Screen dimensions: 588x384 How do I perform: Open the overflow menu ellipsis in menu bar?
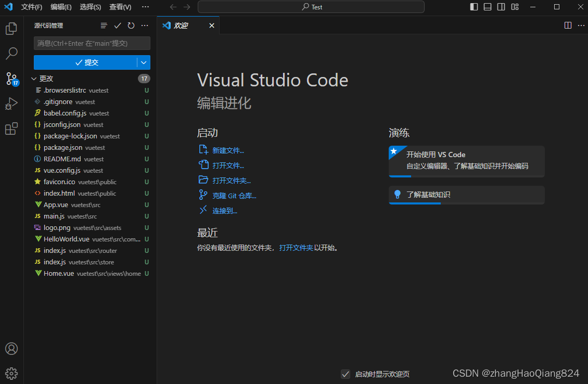click(x=146, y=7)
